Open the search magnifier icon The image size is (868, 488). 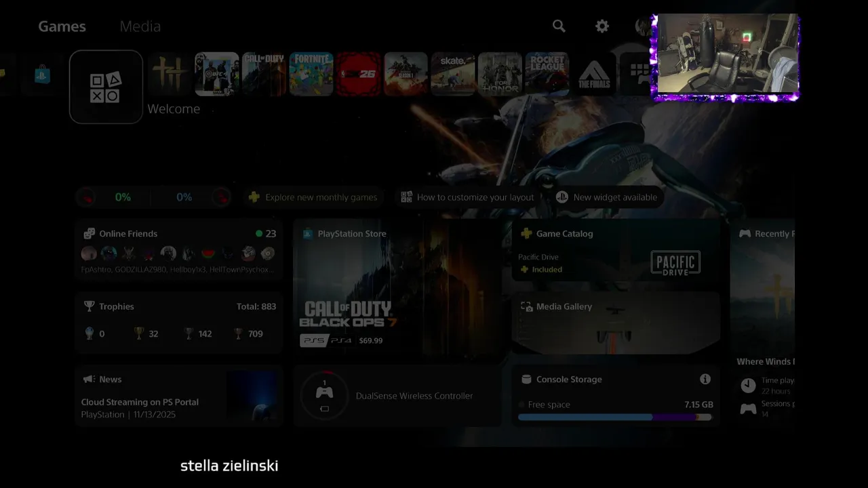pos(559,26)
